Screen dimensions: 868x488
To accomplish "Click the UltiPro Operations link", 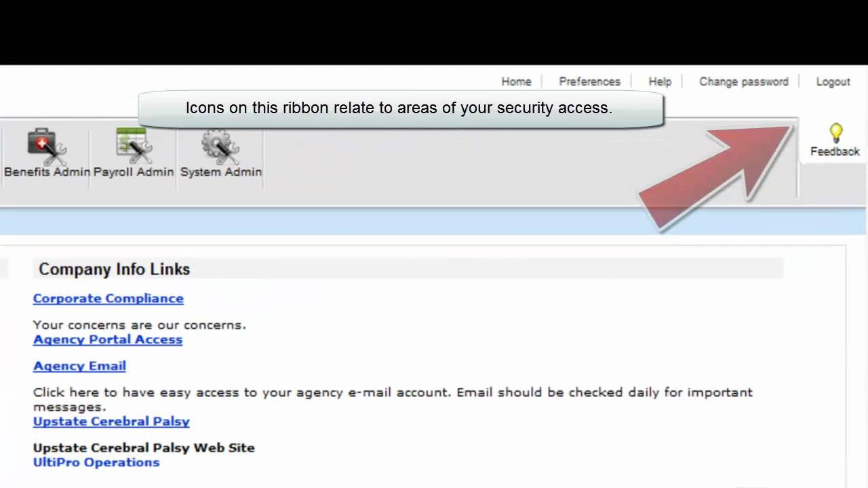I will pyautogui.click(x=96, y=462).
